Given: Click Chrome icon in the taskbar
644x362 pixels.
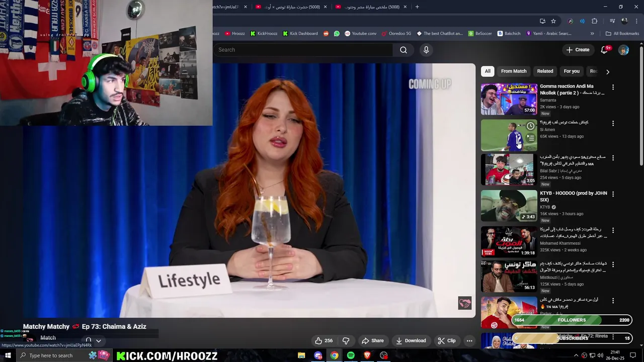Looking at the screenshot, I should click(334, 355).
